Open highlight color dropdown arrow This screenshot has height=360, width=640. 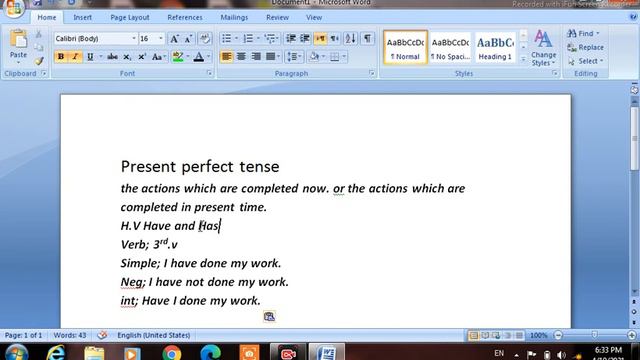[x=188, y=57]
